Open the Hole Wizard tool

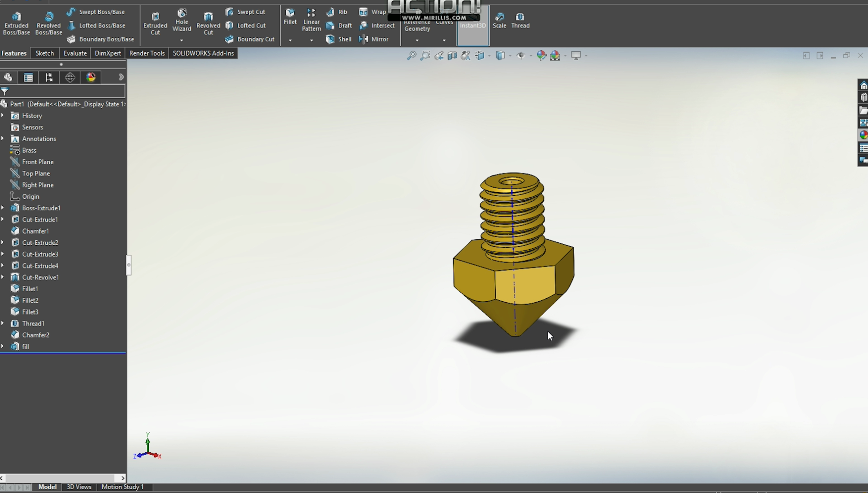182,21
